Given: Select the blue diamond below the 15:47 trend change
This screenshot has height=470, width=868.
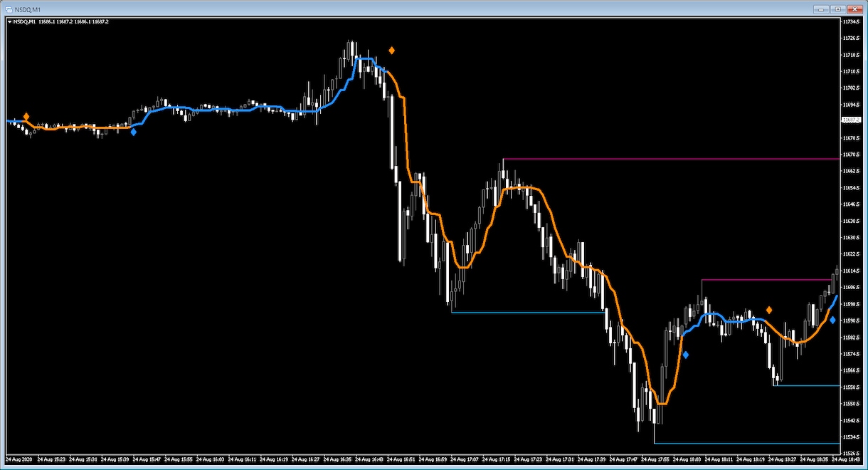Looking at the screenshot, I should click(x=134, y=132).
